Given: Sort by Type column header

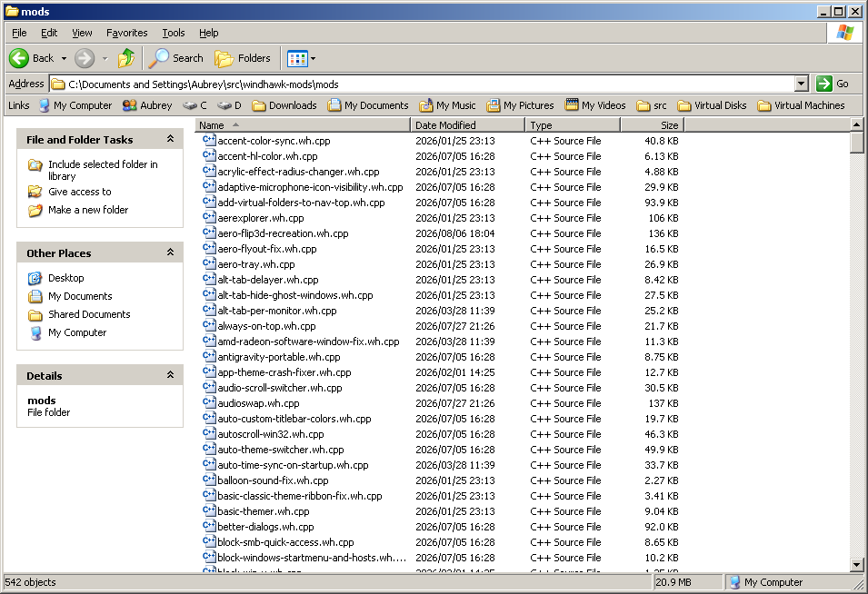Looking at the screenshot, I should coord(573,125).
